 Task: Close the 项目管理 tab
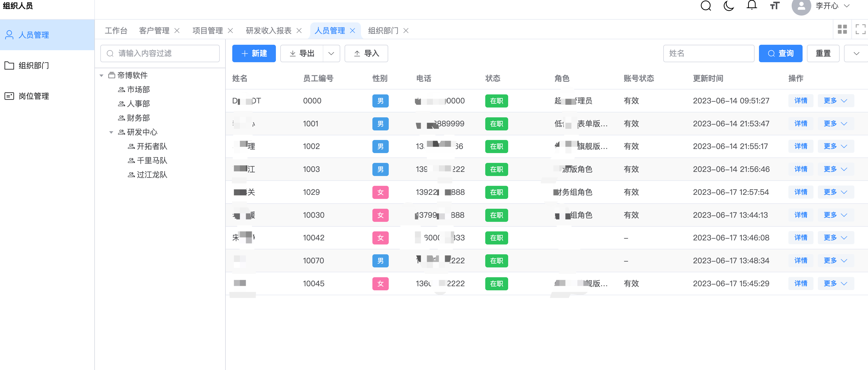(230, 31)
